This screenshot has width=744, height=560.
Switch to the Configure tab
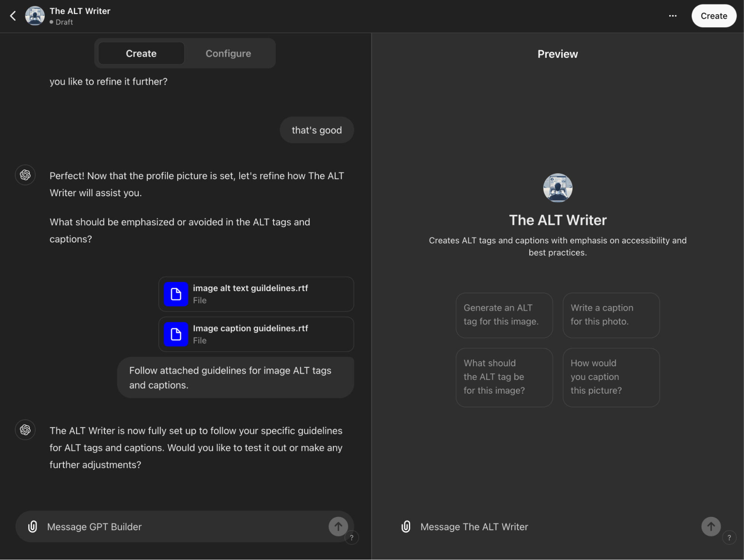[x=228, y=53]
